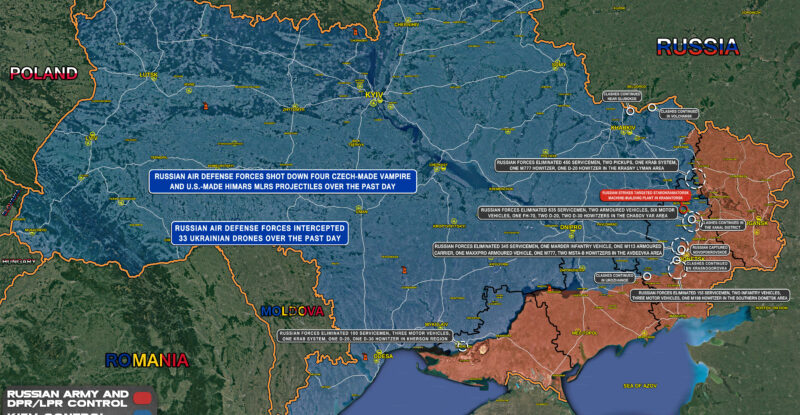Click the clash circle marker near Volchansk
Screen dimensions: 800x415
(654, 106)
